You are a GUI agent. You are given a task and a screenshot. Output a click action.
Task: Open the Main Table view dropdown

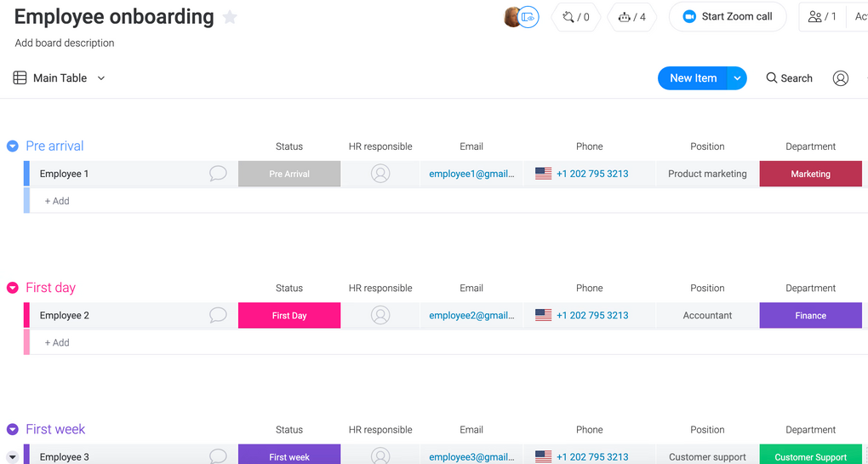click(x=101, y=78)
